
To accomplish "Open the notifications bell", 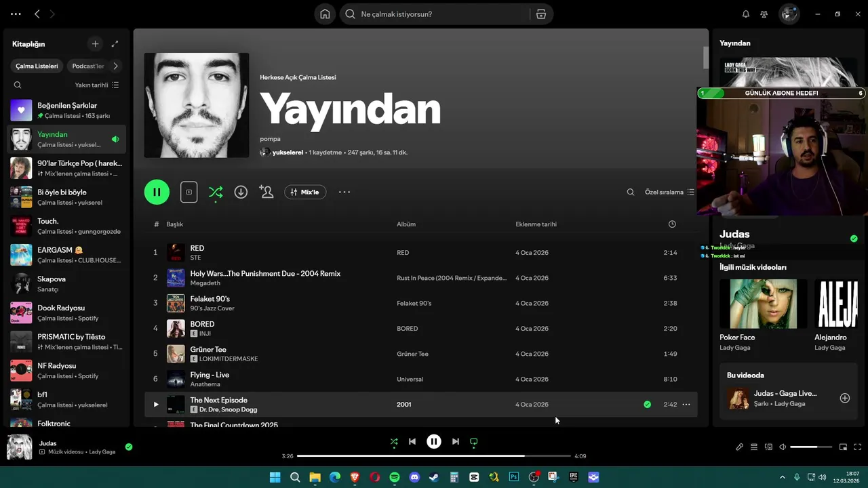I will 746,14.
